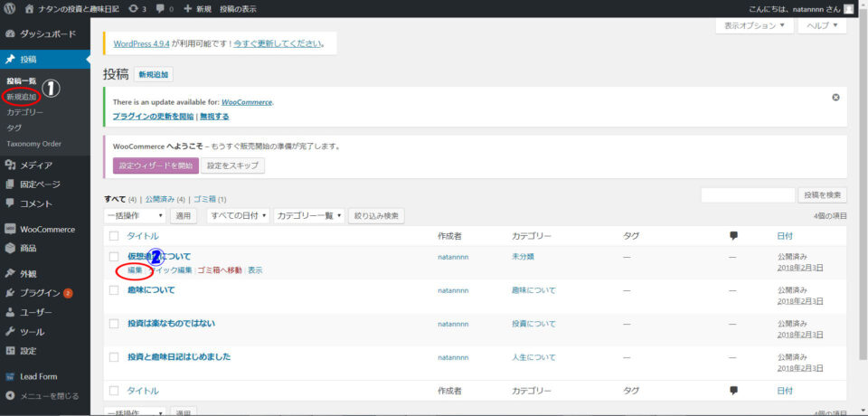Open the category list (カテゴリー一覧) dropdown

coord(309,216)
